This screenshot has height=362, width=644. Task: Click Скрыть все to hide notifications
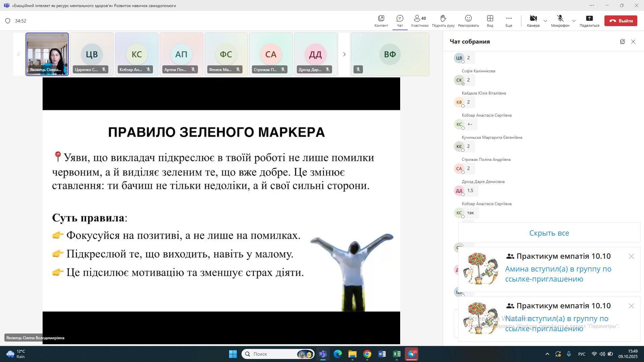549,233
